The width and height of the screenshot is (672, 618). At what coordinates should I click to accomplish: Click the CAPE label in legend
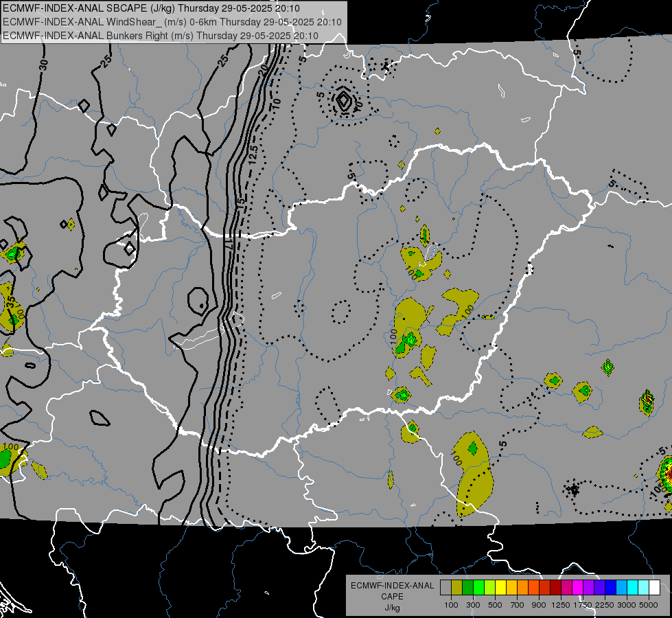tap(392, 597)
